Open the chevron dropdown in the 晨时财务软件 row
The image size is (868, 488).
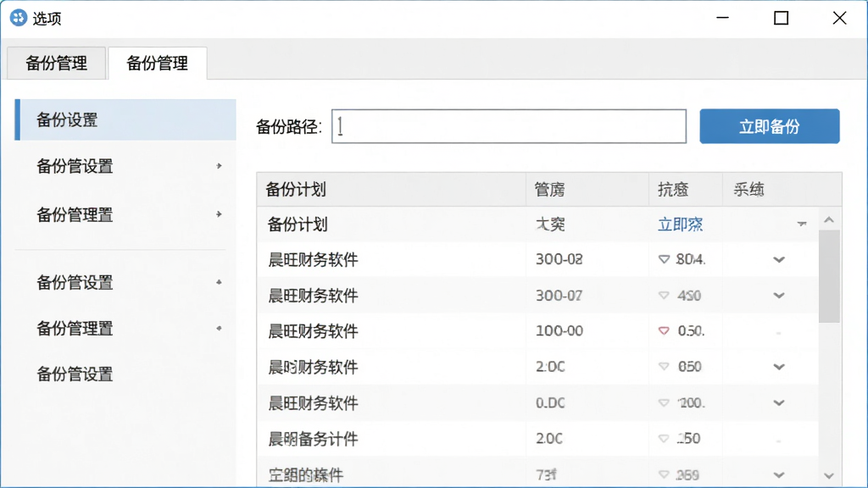click(x=779, y=367)
